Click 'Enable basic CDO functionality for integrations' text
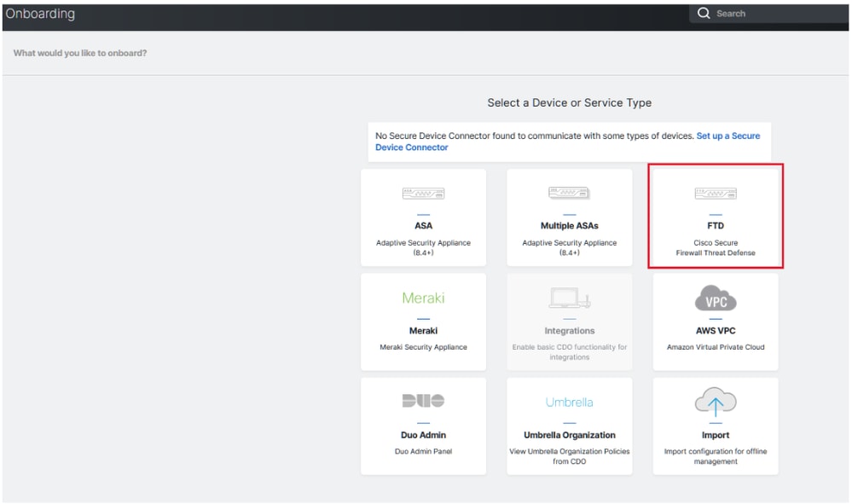This screenshot has width=852, height=504. 569,352
